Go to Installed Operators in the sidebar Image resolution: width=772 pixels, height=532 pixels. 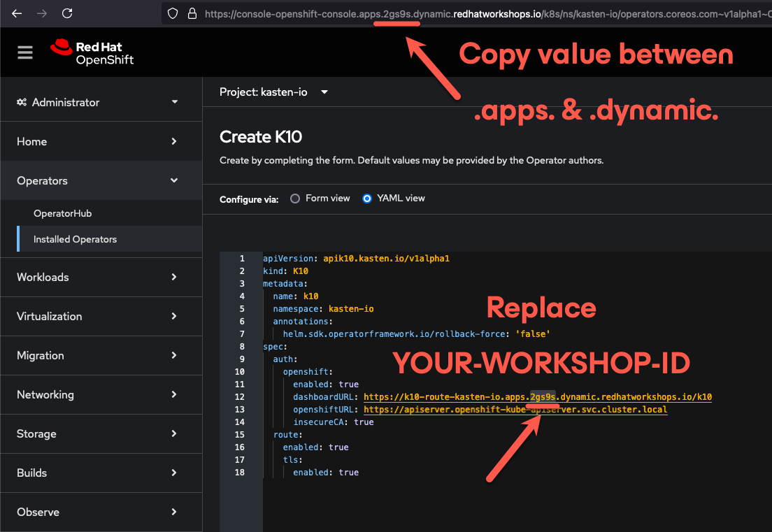[75, 239]
